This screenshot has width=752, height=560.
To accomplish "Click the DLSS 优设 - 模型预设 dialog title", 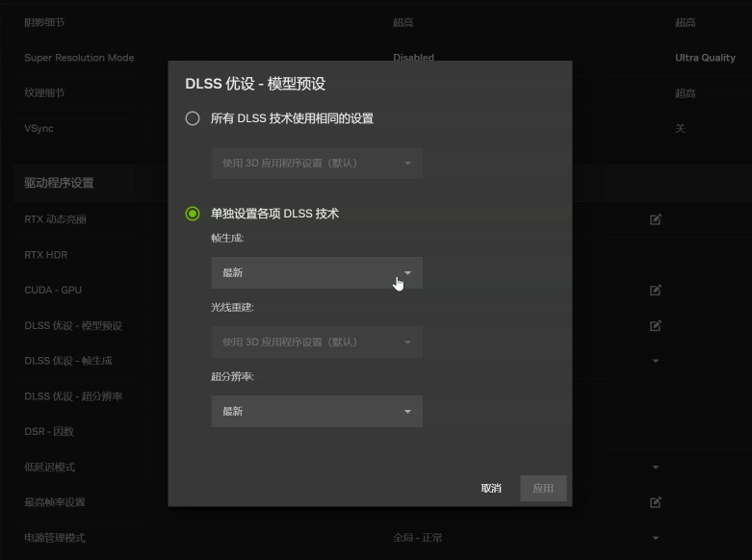I will tap(255, 84).
